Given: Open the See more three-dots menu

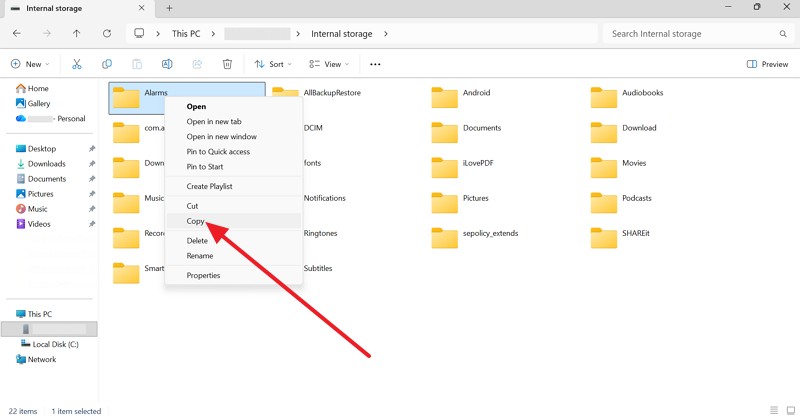Looking at the screenshot, I should (x=375, y=64).
